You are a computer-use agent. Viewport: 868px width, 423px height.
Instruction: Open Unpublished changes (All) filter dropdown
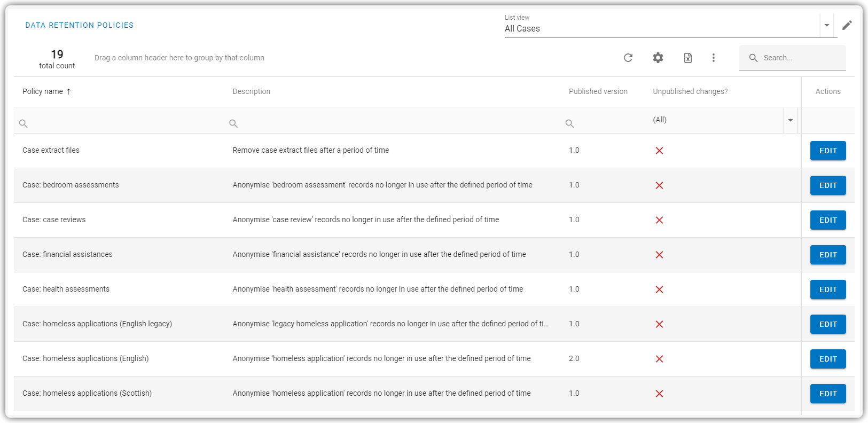pyautogui.click(x=791, y=120)
